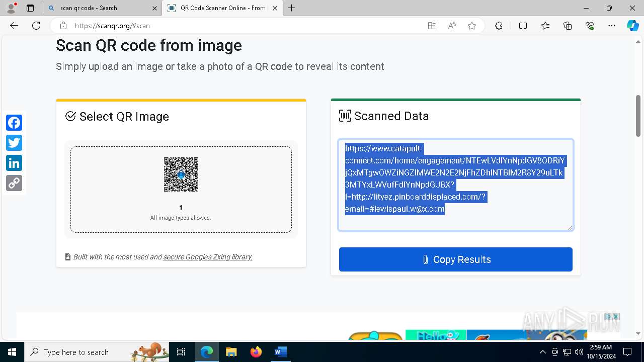The width and height of the screenshot is (644, 362).
Task: Open notification center
Action: pos(627,352)
